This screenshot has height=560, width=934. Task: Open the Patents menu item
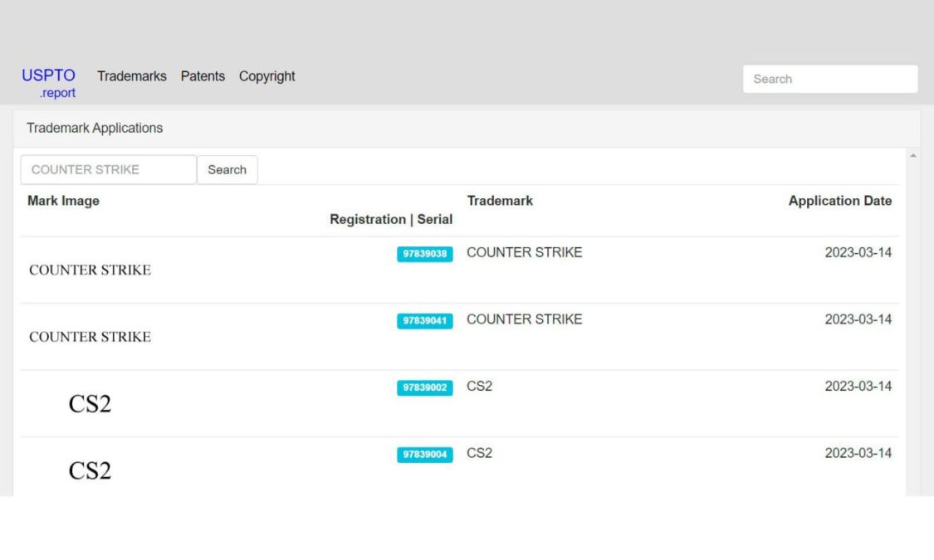point(203,76)
